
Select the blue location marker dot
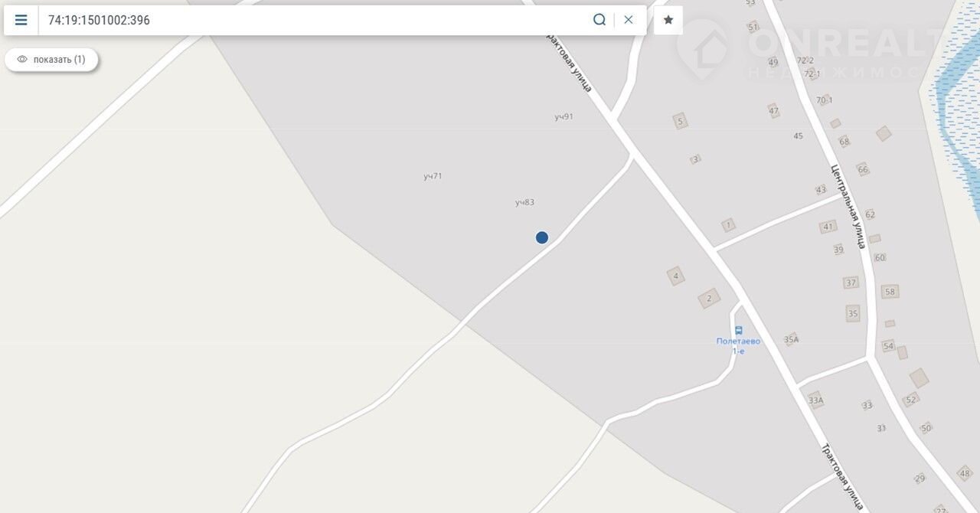[x=542, y=237]
